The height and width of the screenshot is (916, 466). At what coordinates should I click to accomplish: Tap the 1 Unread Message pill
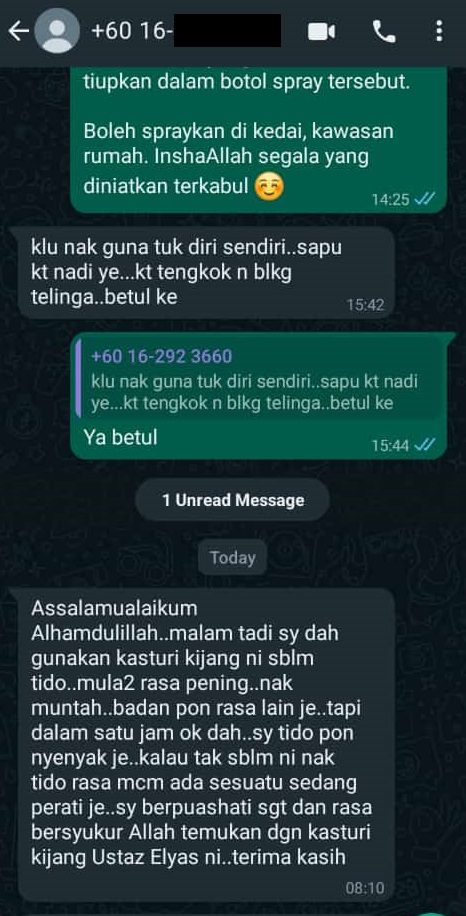(x=233, y=500)
